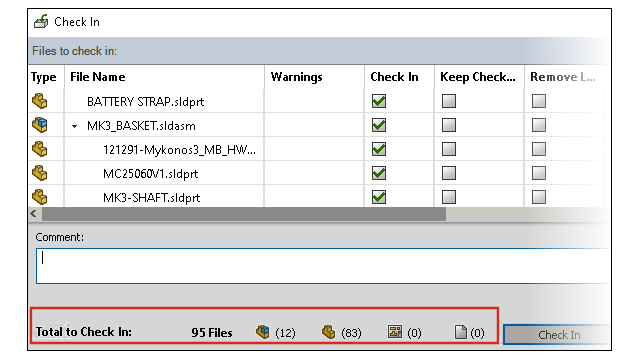Click the MK3_BASKET assembly type icon
The image size is (640, 360).
tap(40, 125)
